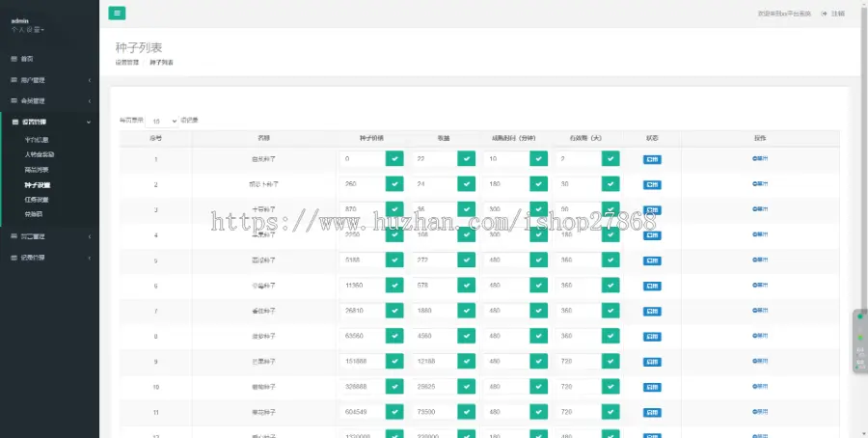Click the operation link in row 2

click(760, 183)
